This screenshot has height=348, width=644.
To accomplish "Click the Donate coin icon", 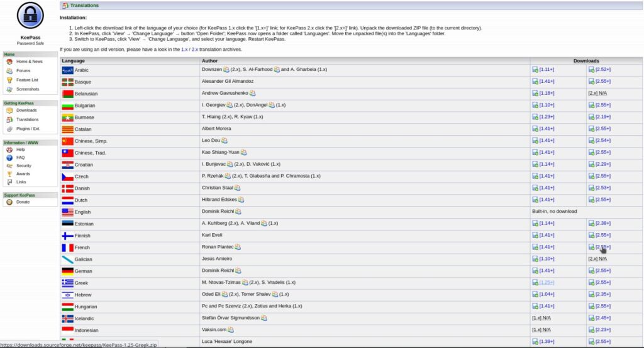I will coord(9,202).
